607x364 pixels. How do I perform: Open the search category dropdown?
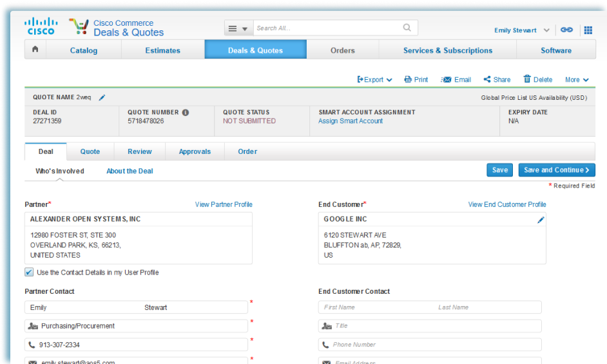[238, 28]
